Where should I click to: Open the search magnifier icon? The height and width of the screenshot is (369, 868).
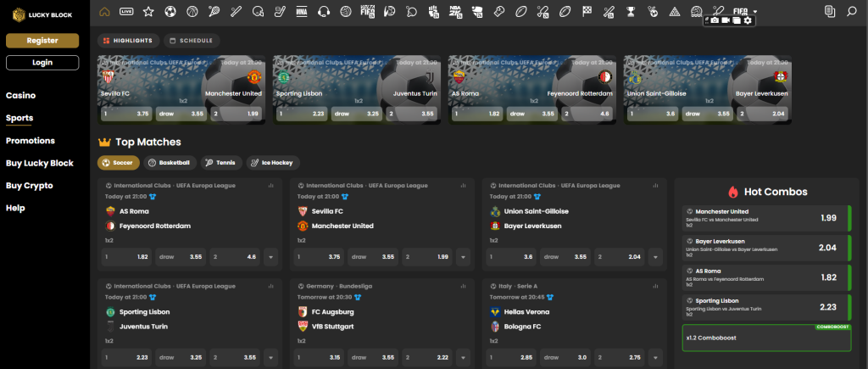pyautogui.click(x=851, y=11)
